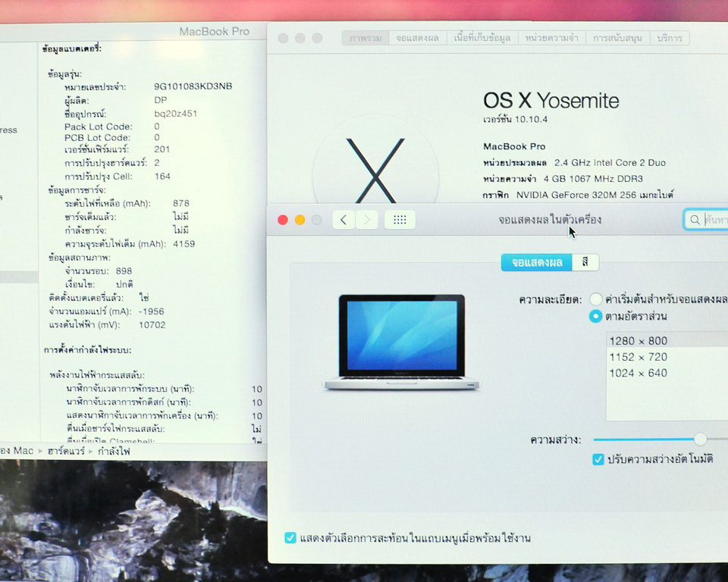This screenshot has width=728, height=582.
Task: Open the Displays tab in About This Mac
Action: pos(417,38)
